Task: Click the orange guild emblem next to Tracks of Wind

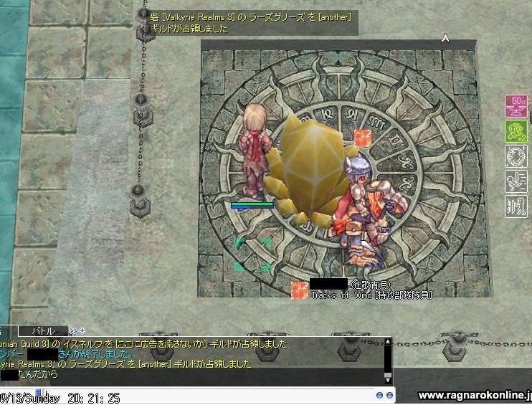Action: coord(300,290)
